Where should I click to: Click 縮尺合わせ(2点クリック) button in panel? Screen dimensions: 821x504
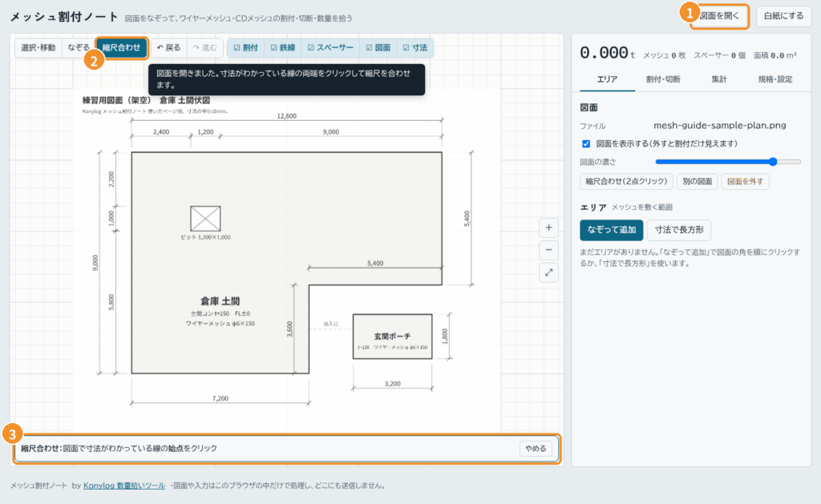(626, 182)
